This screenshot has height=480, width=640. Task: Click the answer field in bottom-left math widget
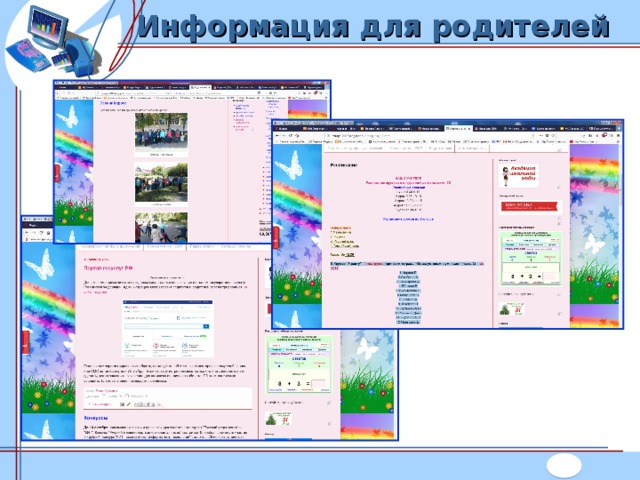coord(318,383)
